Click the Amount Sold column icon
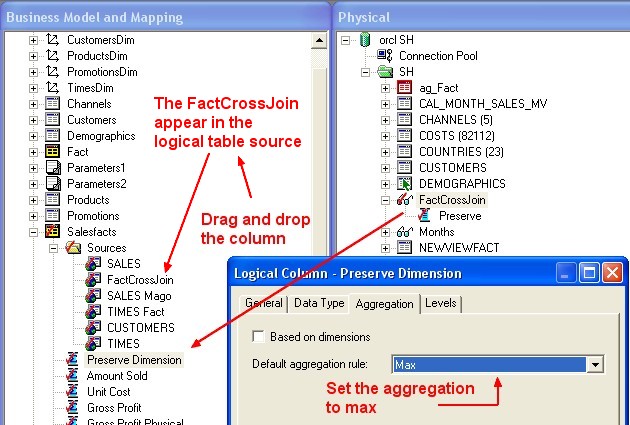The height and width of the screenshot is (425, 630). pos(72,376)
